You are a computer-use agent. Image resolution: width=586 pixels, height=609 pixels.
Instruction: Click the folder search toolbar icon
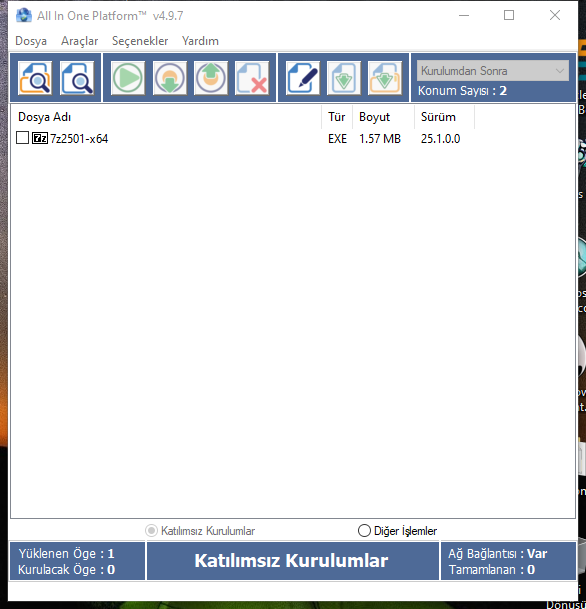pyautogui.click(x=35, y=78)
